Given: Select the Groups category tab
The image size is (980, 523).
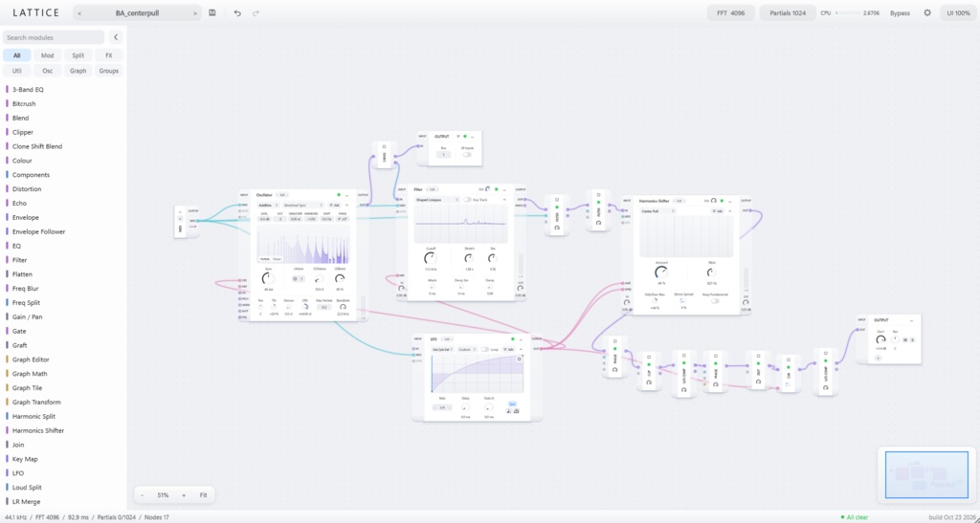Looking at the screenshot, I should point(109,71).
